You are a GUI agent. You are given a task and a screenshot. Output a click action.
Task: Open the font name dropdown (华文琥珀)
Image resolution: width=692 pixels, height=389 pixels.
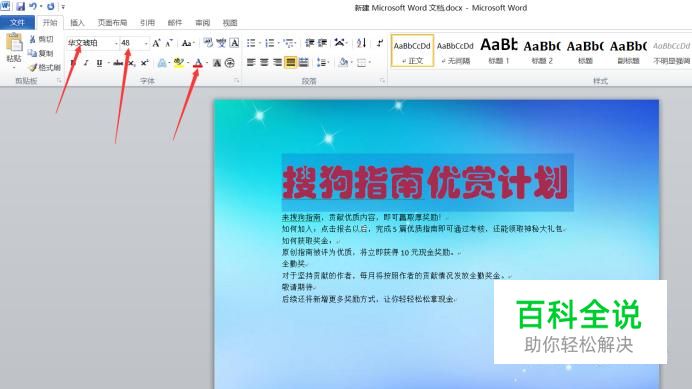point(116,43)
